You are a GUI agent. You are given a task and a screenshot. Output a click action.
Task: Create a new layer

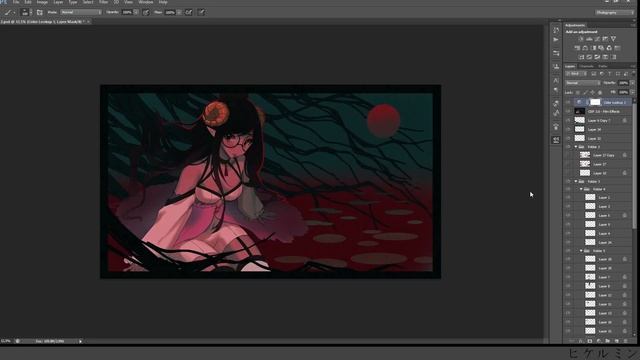[616, 341]
